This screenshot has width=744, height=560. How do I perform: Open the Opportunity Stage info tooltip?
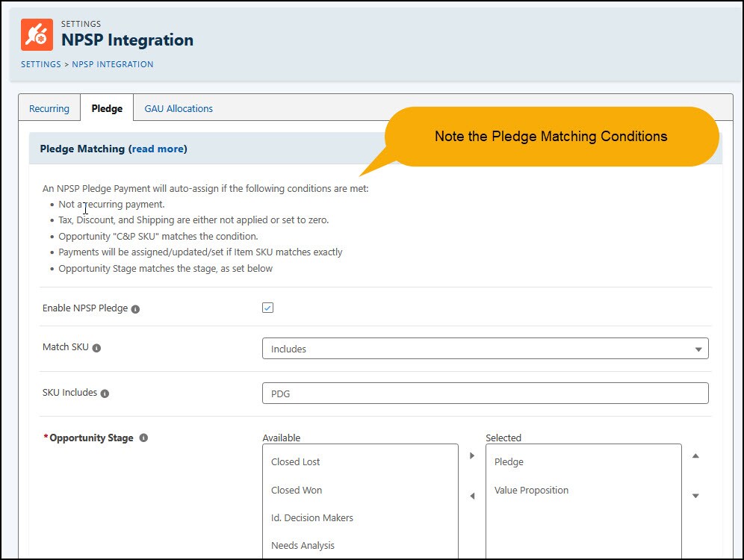coord(143,438)
